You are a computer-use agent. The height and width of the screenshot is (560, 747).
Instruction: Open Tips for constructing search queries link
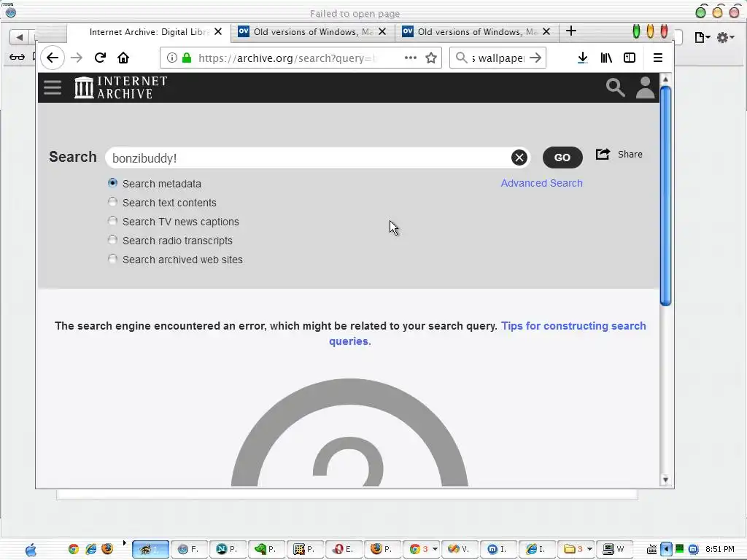click(573, 326)
